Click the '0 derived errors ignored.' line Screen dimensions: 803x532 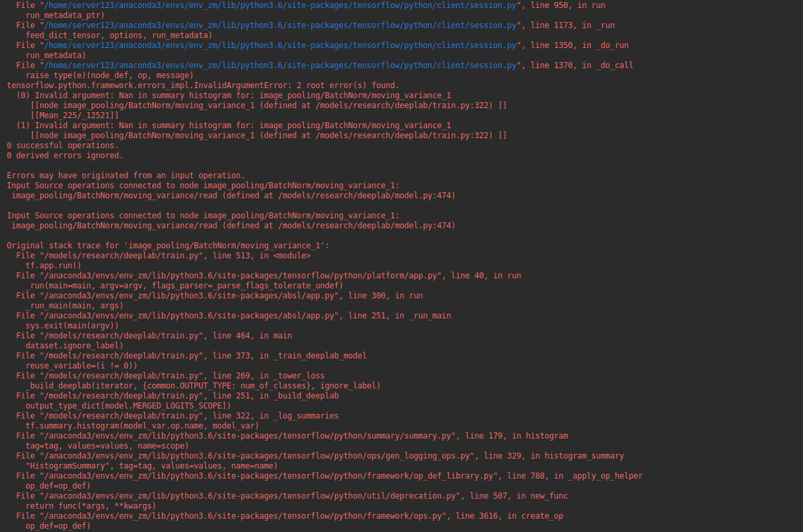tap(65, 155)
